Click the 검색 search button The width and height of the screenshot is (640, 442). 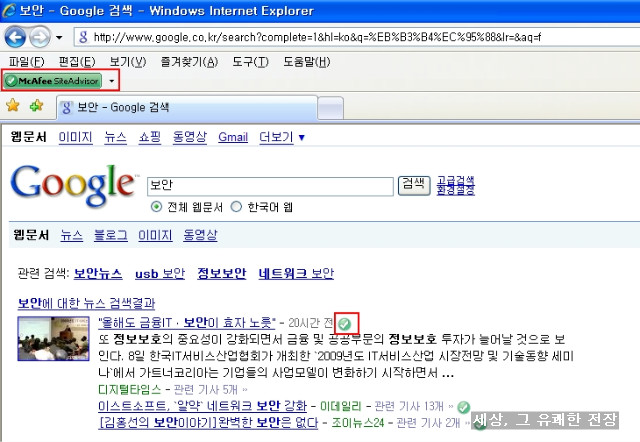414,185
